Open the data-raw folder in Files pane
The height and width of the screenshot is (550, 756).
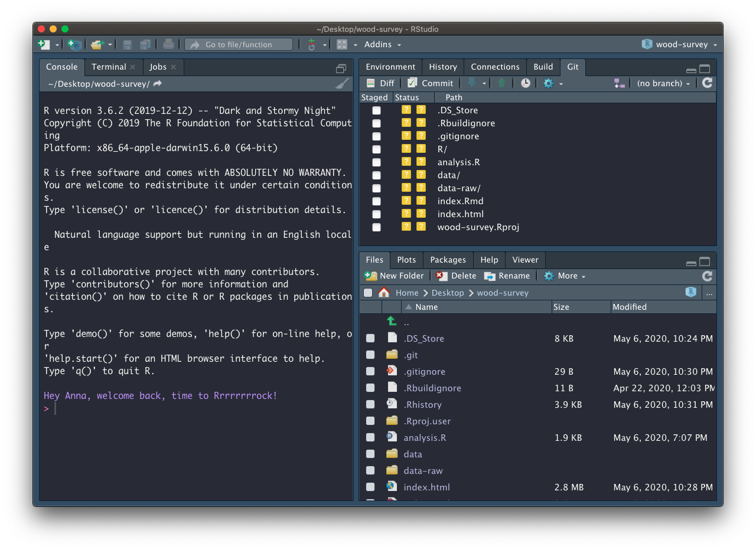pos(423,470)
